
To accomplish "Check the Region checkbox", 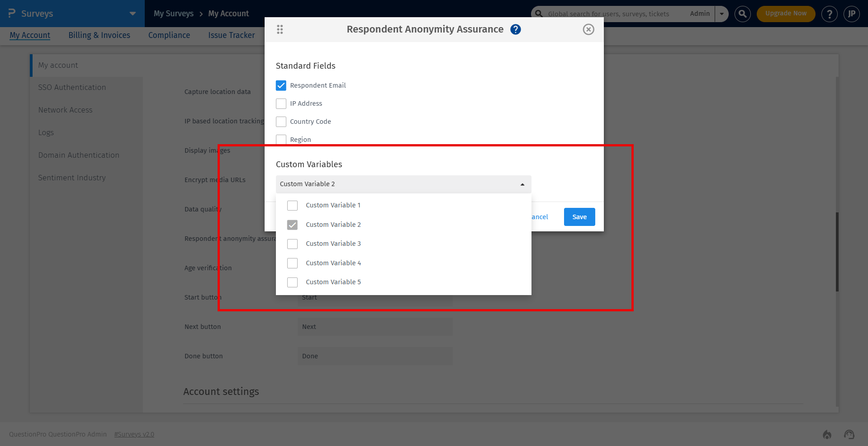I will point(281,140).
